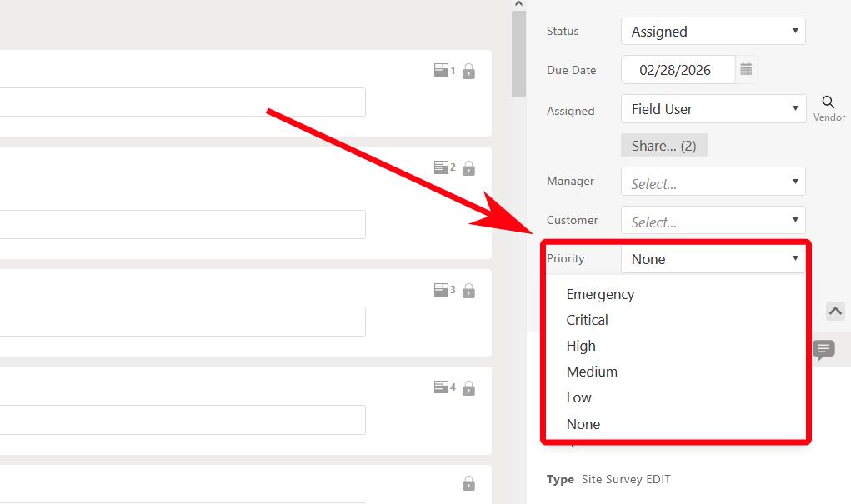The width and height of the screenshot is (851, 504).
Task: Expand the Manager select dropdown
Action: tap(713, 182)
